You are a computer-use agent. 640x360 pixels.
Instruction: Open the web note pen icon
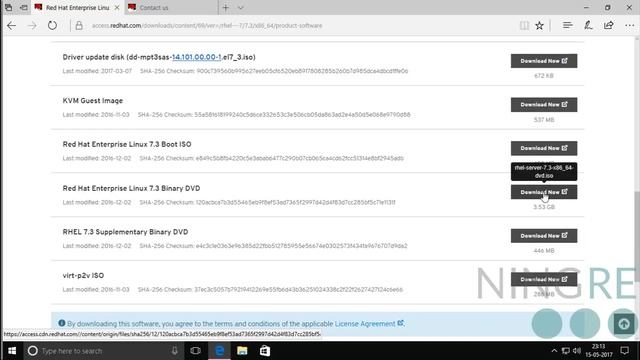point(588,25)
